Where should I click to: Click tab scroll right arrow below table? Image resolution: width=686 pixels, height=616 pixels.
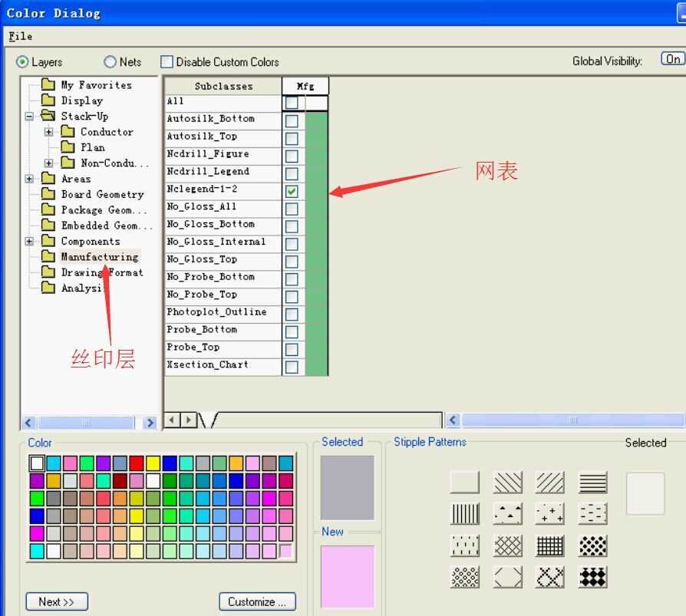(189, 420)
